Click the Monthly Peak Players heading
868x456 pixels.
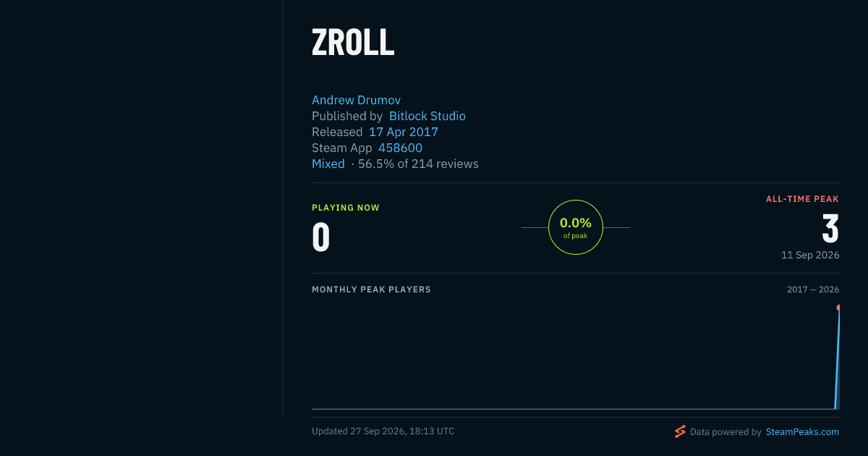coord(371,290)
